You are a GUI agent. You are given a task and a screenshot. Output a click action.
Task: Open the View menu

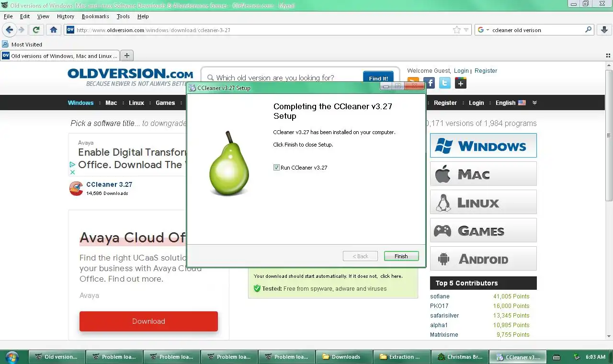coord(43,16)
